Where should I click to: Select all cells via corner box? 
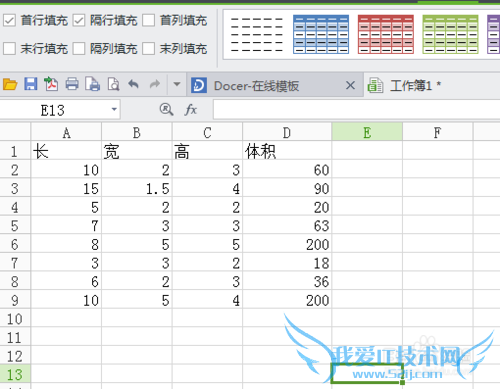tap(15, 132)
